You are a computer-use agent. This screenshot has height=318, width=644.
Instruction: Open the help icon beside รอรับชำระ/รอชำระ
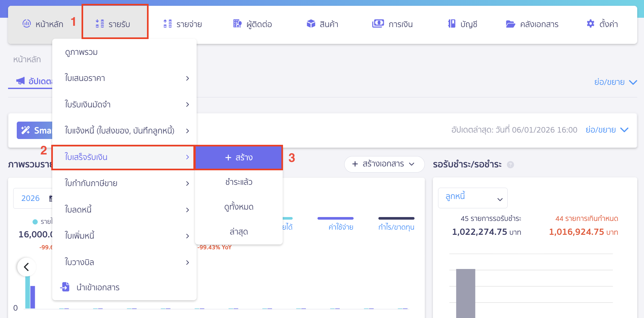click(511, 164)
